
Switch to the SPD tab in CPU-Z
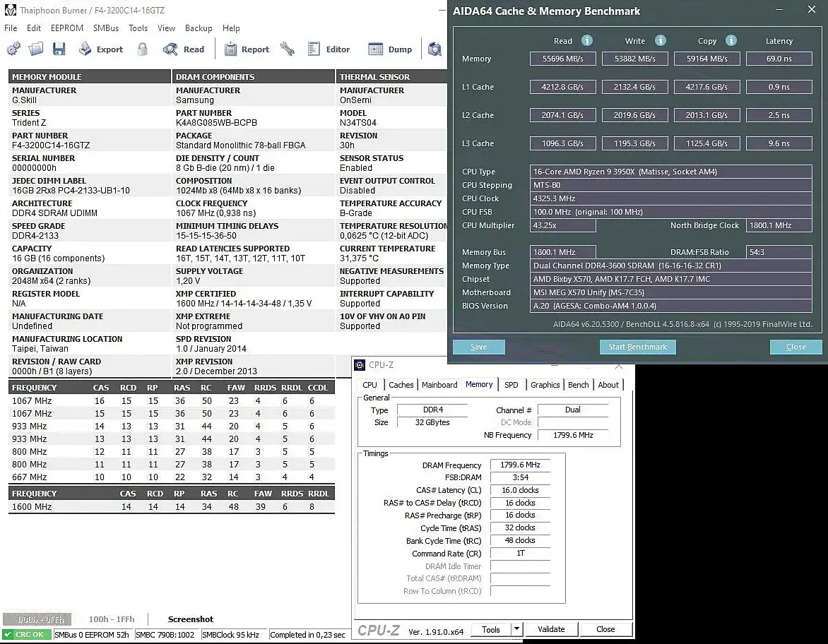[511, 385]
